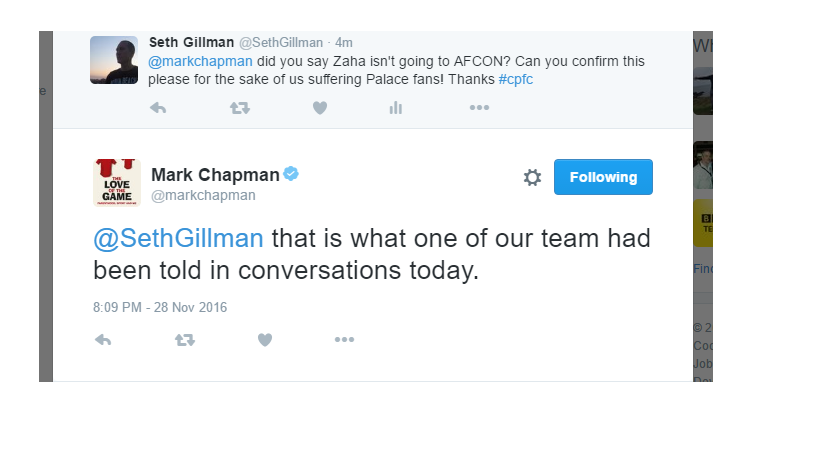Retweet Mark Chapman's tweet
The height and width of the screenshot is (460, 819).
(185, 340)
